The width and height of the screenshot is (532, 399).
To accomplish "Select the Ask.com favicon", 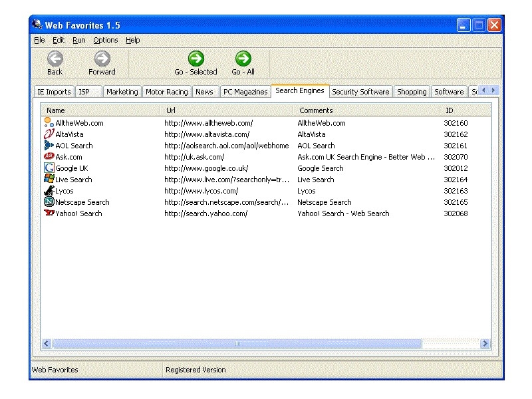I will coord(49,156).
